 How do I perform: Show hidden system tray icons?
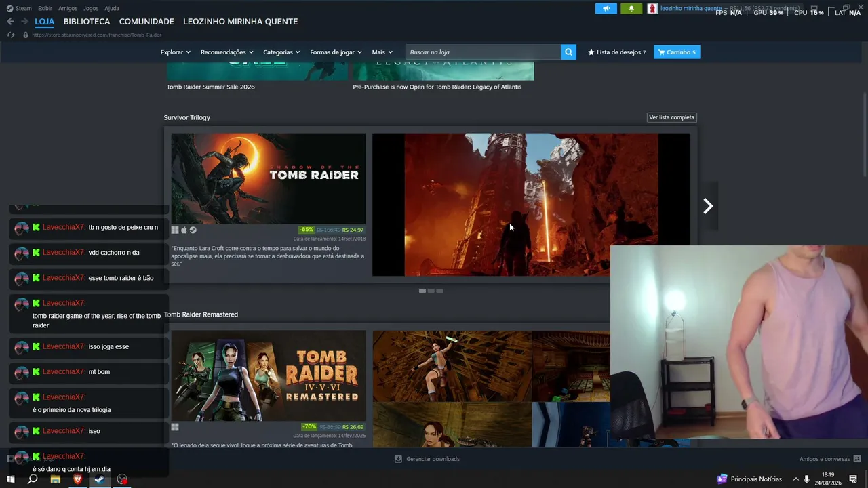click(795, 479)
